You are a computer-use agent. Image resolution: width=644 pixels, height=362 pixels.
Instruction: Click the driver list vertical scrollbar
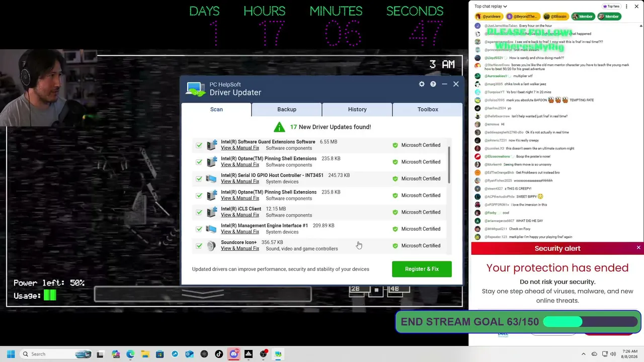coord(449,165)
